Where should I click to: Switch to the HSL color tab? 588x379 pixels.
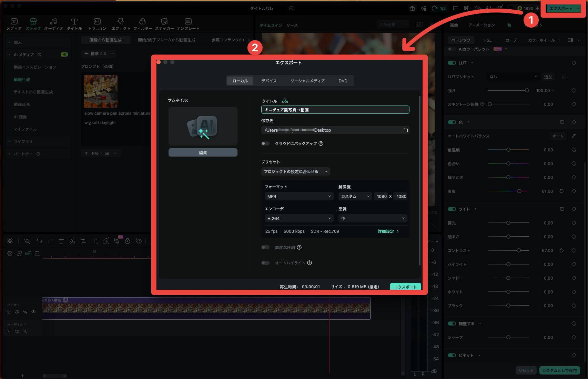(x=487, y=40)
